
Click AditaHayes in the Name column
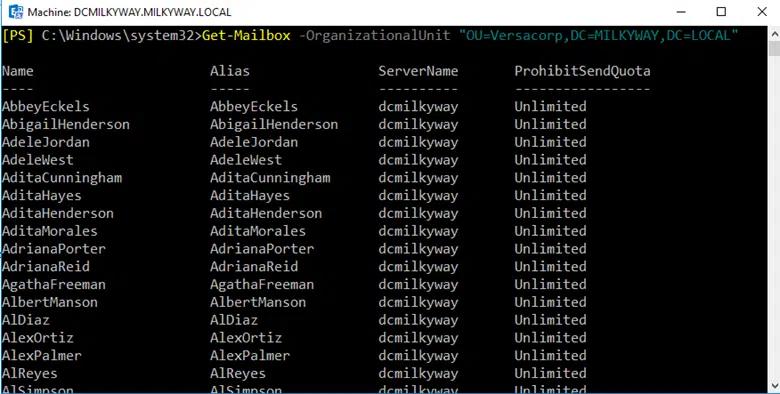click(x=42, y=196)
